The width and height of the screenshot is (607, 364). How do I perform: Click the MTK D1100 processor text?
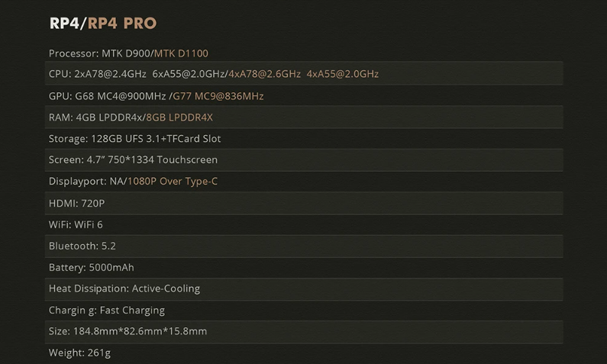(x=181, y=53)
